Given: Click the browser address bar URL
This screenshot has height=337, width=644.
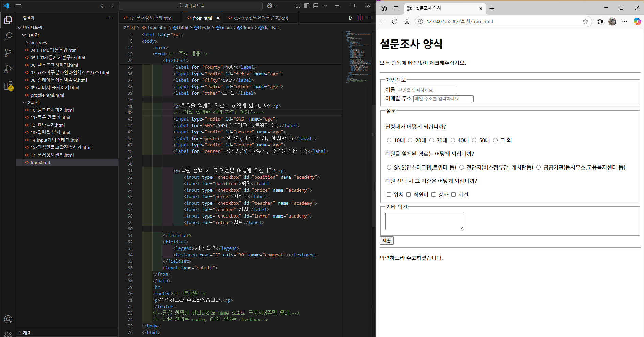Looking at the screenshot, I should [x=460, y=21].
